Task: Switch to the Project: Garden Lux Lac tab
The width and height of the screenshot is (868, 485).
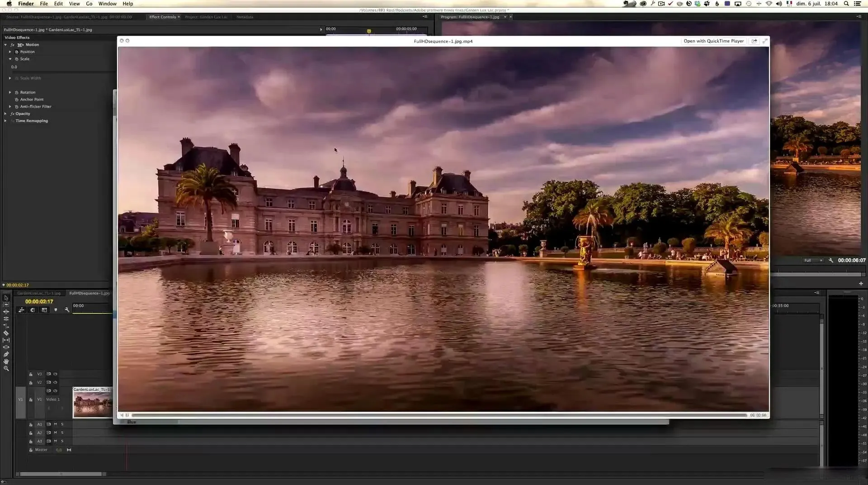Action: click(x=206, y=17)
